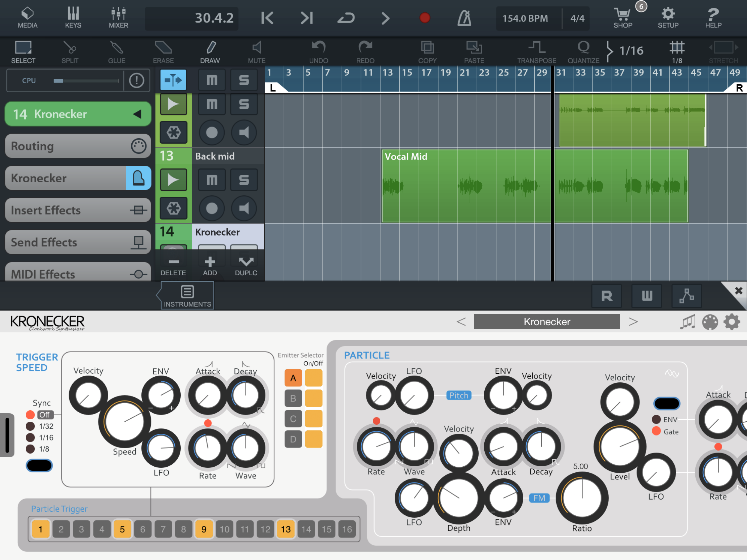Expand the Routing section
Image resolution: width=747 pixels, height=560 pixels.
(x=78, y=146)
